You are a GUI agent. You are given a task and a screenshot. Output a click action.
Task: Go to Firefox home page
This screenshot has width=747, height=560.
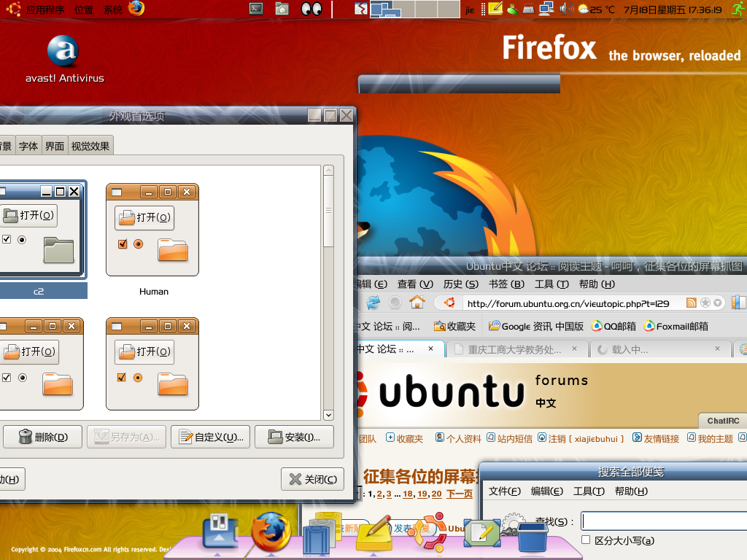pos(417,302)
